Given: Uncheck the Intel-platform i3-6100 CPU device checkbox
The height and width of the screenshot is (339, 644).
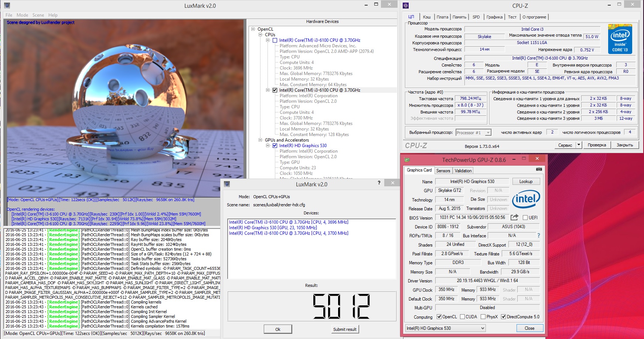Looking at the screenshot, I should pyautogui.click(x=275, y=90).
